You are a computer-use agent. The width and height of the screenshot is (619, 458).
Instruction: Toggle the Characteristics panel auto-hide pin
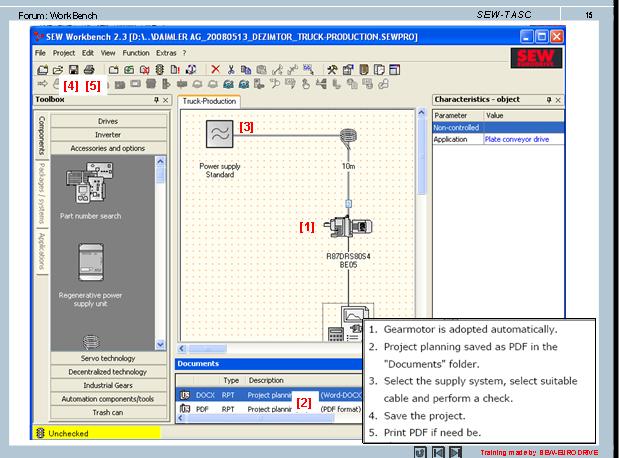point(549,100)
